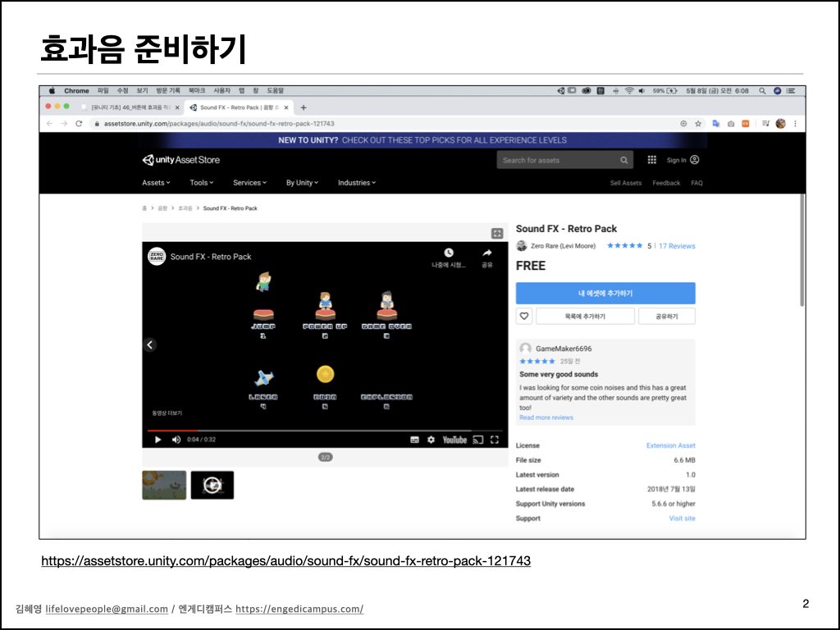Click the Feedback link
The width and height of the screenshot is (840, 630).
pos(666,183)
